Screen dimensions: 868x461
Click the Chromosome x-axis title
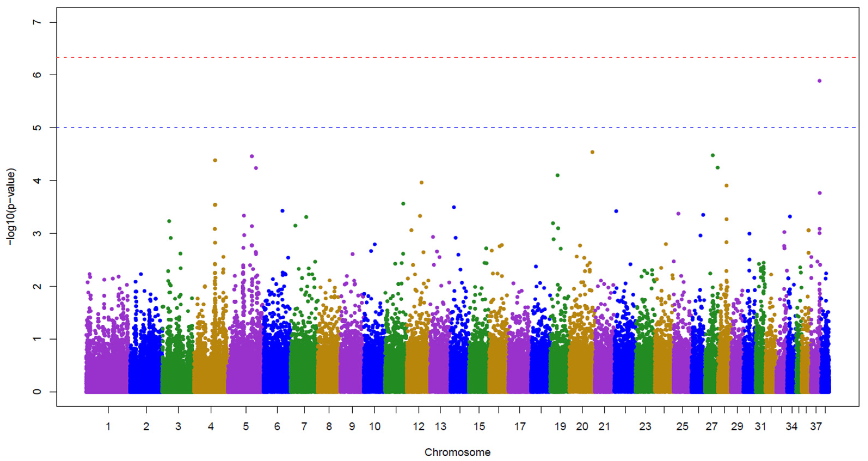pos(457,452)
